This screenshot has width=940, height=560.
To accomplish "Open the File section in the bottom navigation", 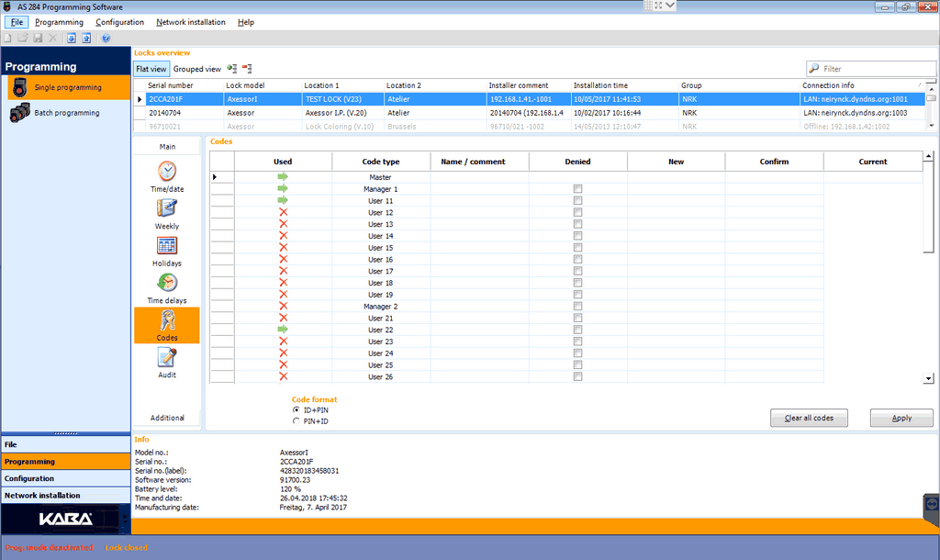I will click(66, 445).
